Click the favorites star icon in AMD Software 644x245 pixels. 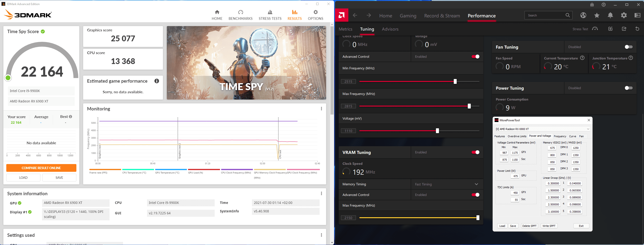pos(597,15)
